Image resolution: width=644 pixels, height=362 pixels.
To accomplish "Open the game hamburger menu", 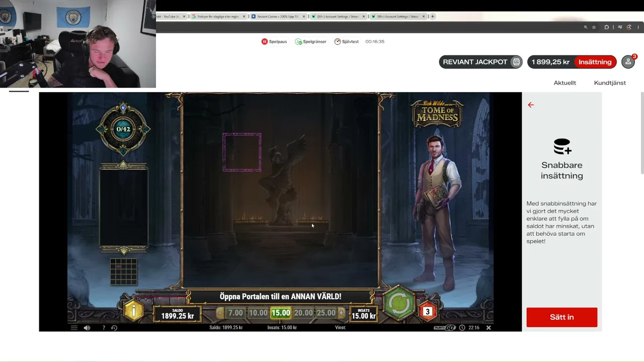I will tap(74, 328).
